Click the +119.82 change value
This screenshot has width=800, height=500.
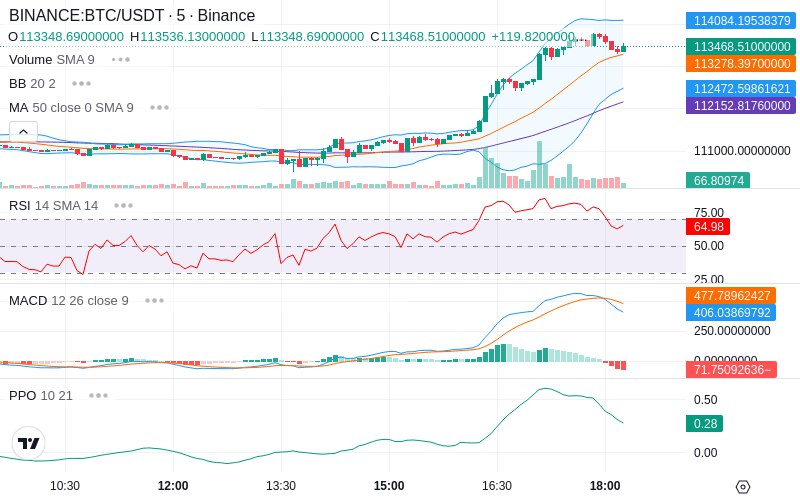533,37
